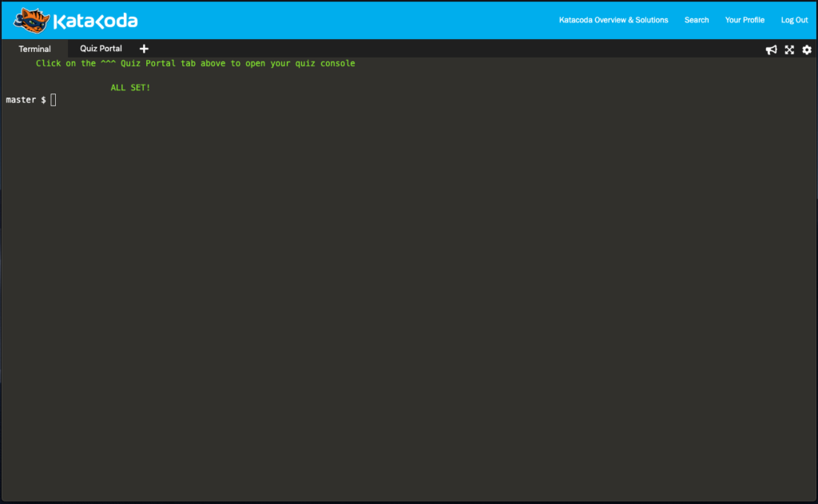The height and width of the screenshot is (504, 818).
Task: Click the Katacoda cat mascot logo
Action: click(x=32, y=20)
